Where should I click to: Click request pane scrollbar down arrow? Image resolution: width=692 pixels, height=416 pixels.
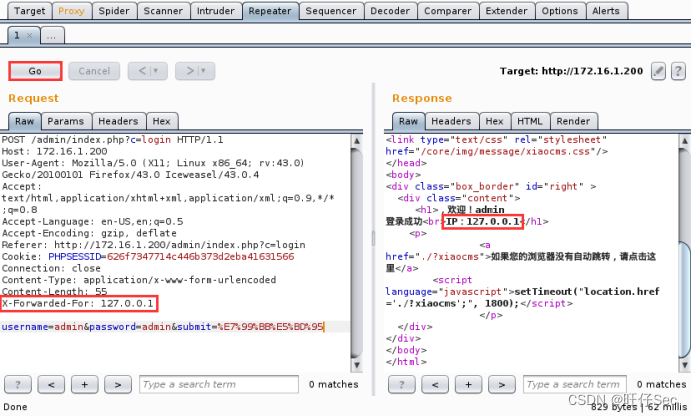tap(357, 365)
